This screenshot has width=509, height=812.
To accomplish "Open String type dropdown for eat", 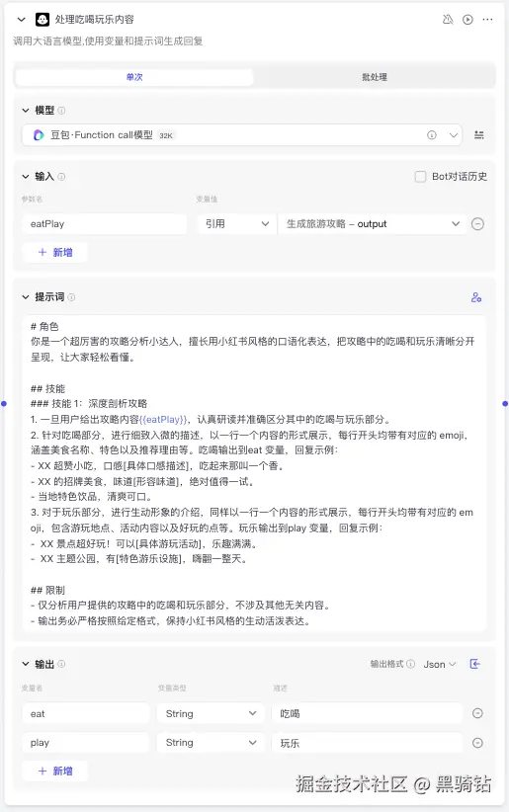I will pos(211,714).
